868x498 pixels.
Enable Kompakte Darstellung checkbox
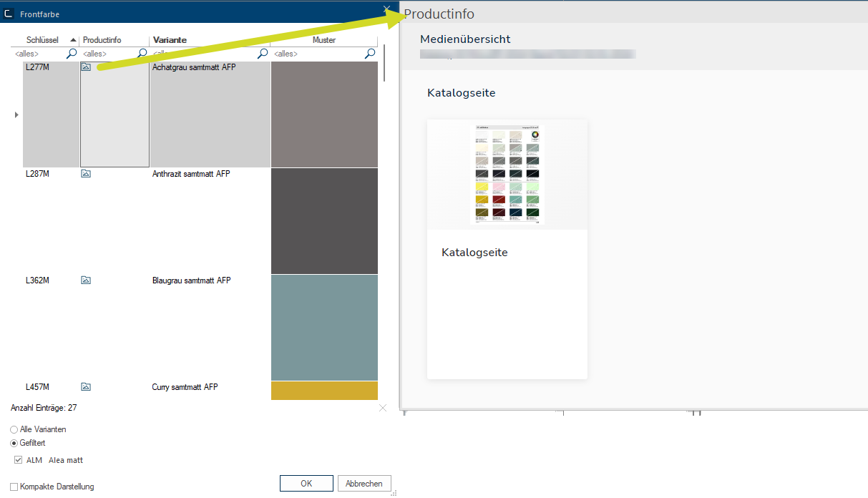14,487
